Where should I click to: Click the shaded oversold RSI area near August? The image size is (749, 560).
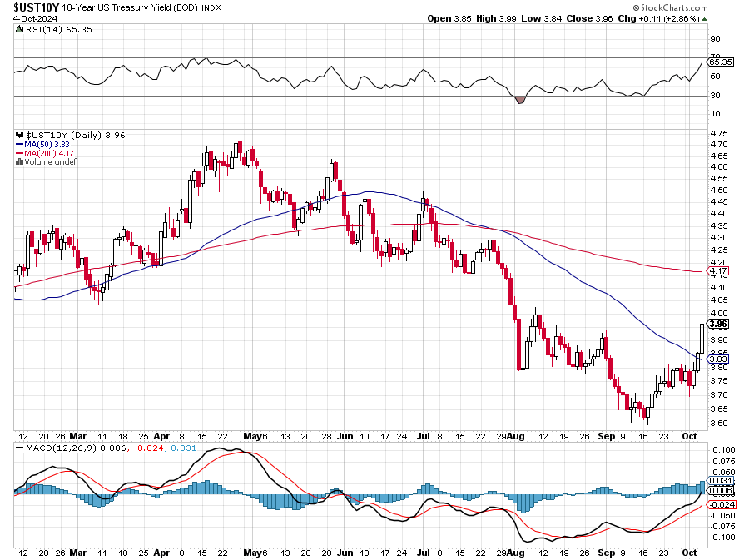521,99
